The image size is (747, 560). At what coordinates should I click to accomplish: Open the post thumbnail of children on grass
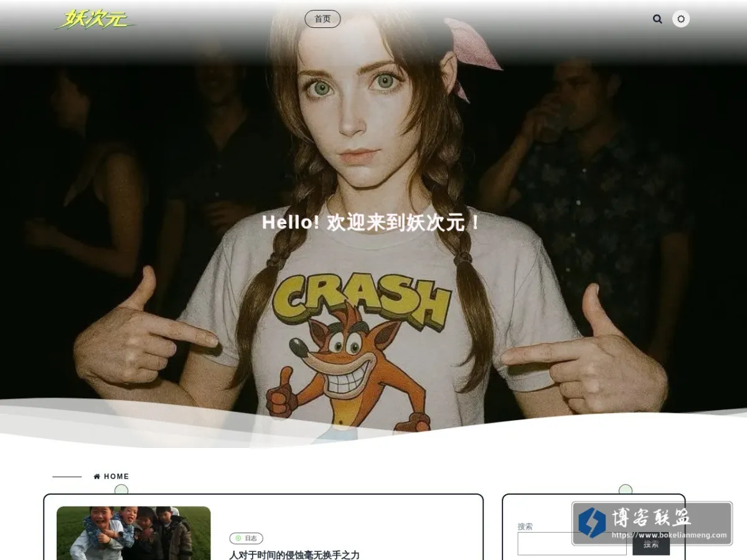[x=133, y=533]
